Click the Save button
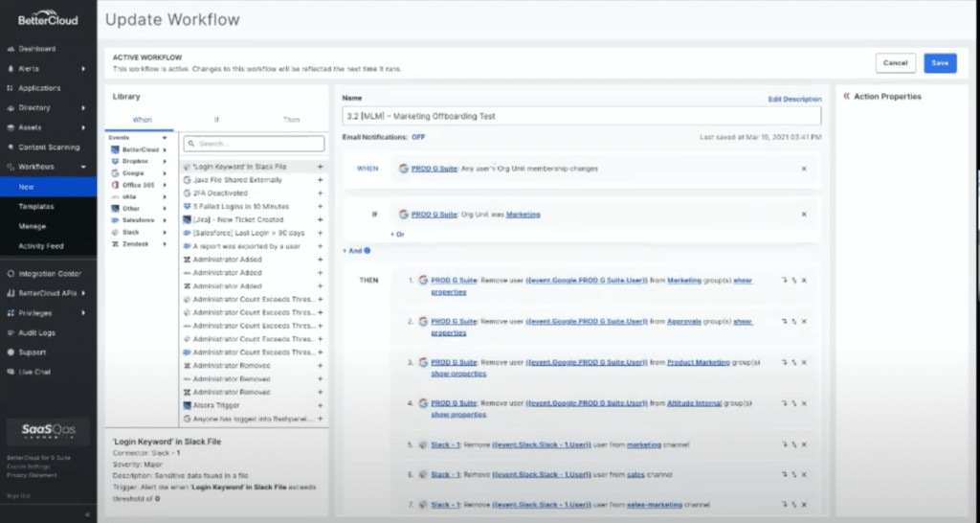980x523 pixels. click(940, 63)
